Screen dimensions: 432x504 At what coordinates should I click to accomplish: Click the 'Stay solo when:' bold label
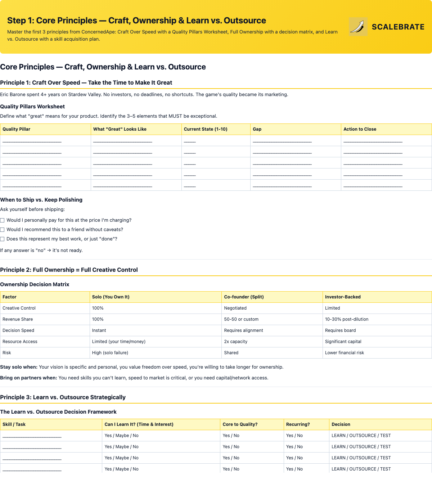point(19,367)
